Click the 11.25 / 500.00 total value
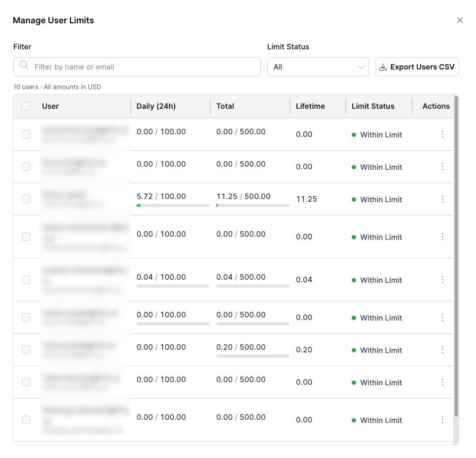 (243, 196)
